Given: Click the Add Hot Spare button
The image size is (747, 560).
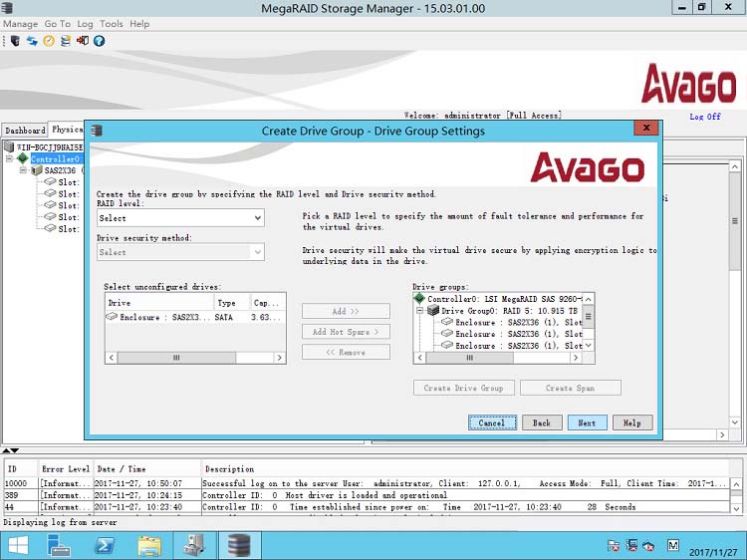Looking at the screenshot, I should click(x=346, y=332).
